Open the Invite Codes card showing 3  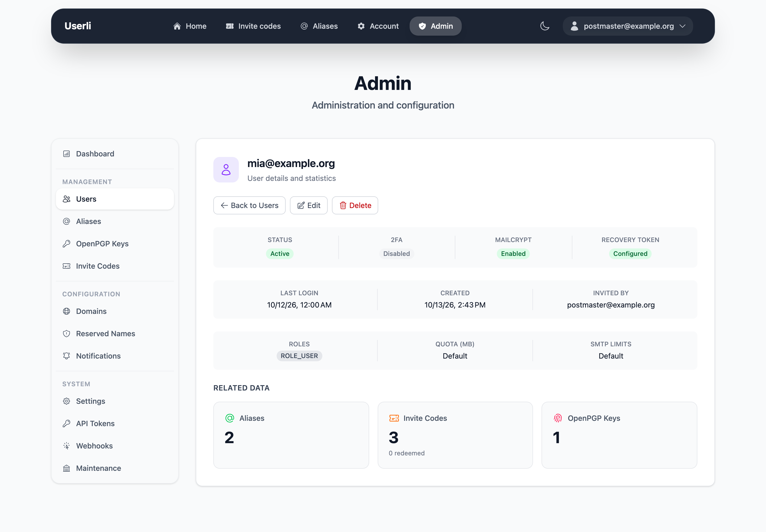coord(455,435)
